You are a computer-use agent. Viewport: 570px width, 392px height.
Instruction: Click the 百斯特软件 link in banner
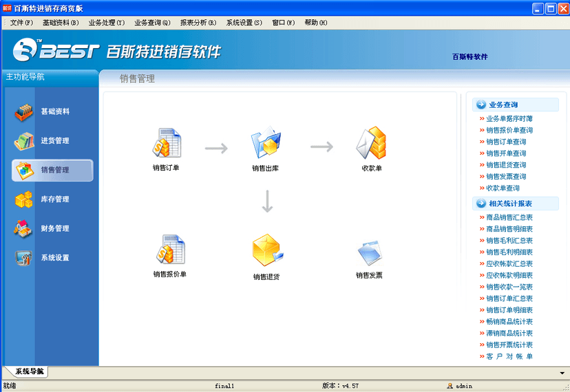(470, 56)
